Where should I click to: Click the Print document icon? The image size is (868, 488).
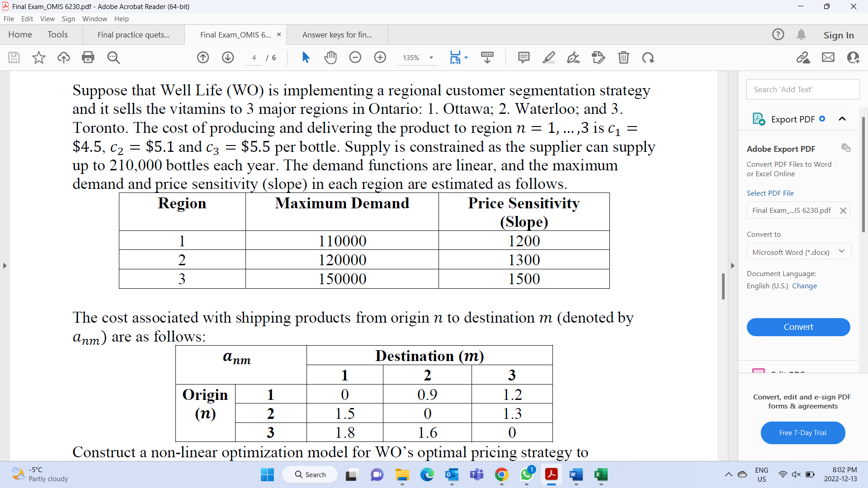tap(88, 57)
